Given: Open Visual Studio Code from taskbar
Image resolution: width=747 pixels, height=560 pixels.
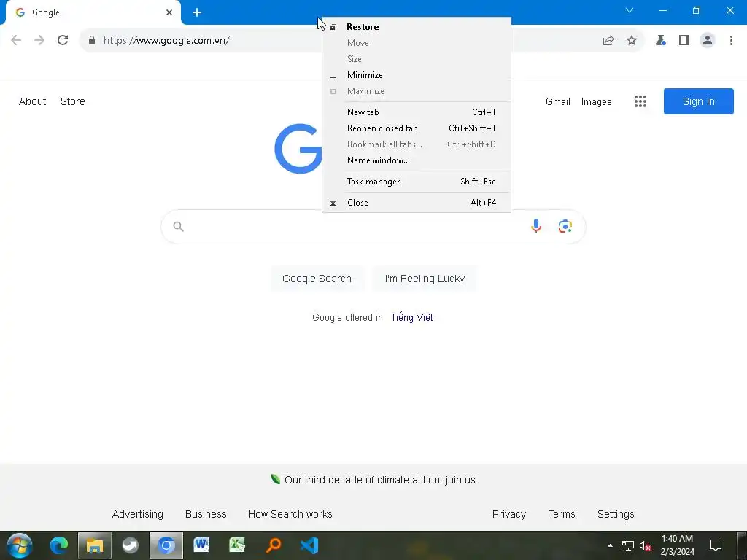Looking at the screenshot, I should pos(309,545).
